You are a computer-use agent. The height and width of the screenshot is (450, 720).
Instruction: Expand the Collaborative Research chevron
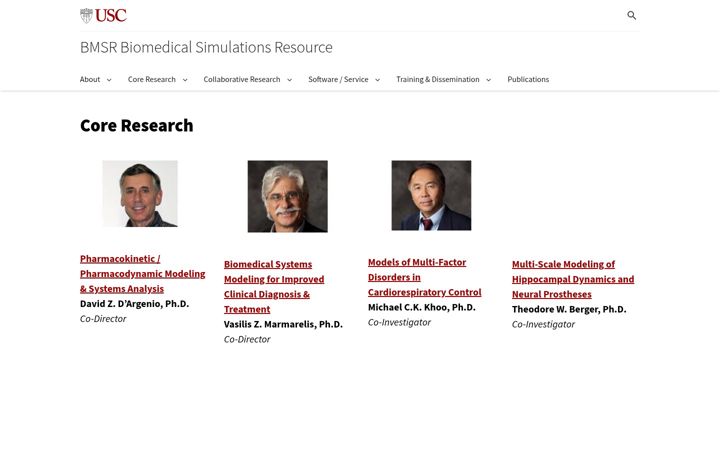tap(289, 80)
